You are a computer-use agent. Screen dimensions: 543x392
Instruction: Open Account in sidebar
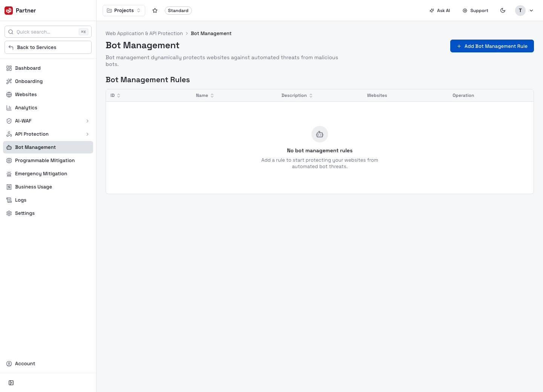(x=48, y=364)
